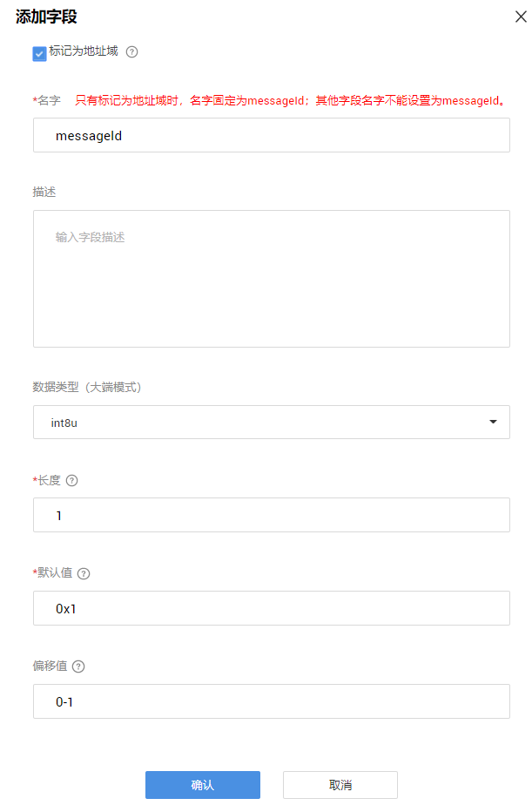This screenshot has width=532, height=812.
Task: Focus the 默认值 field showing 0x1
Action: [x=271, y=608]
